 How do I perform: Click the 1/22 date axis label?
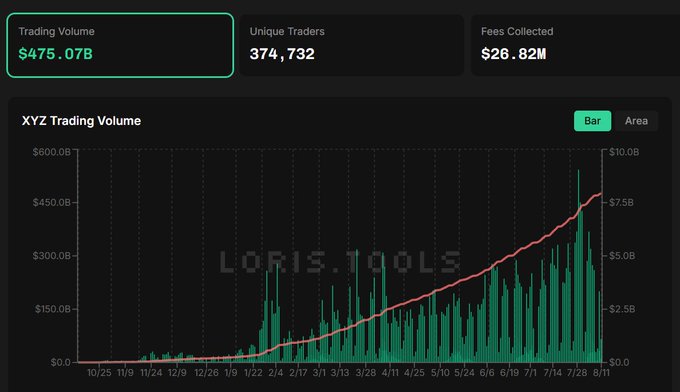(x=253, y=373)
